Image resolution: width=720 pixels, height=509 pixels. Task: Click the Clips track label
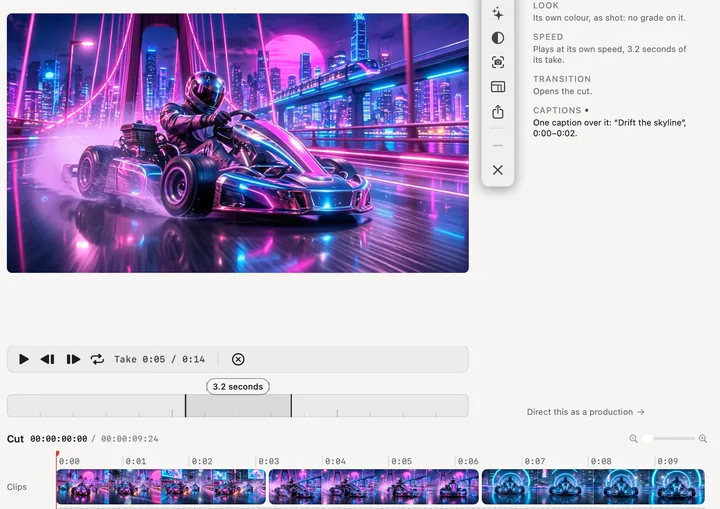click(17, 487)
